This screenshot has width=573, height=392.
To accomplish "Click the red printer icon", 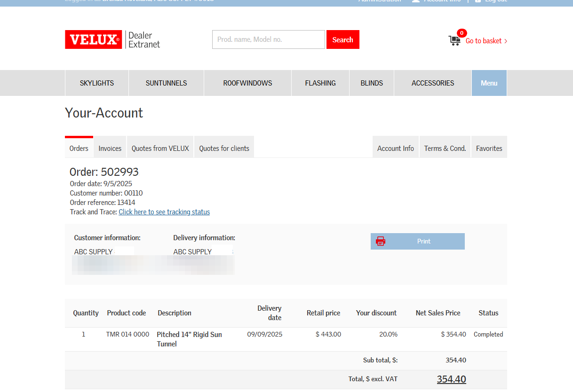I will point(381,241).
